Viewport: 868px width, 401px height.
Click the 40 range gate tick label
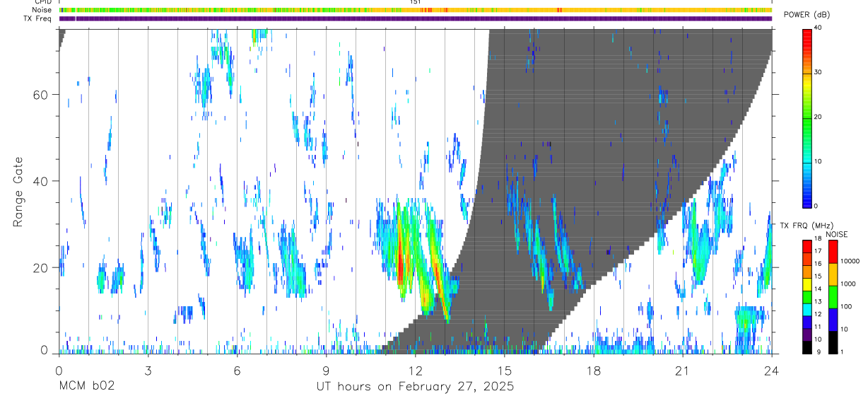tap(41, 181)
